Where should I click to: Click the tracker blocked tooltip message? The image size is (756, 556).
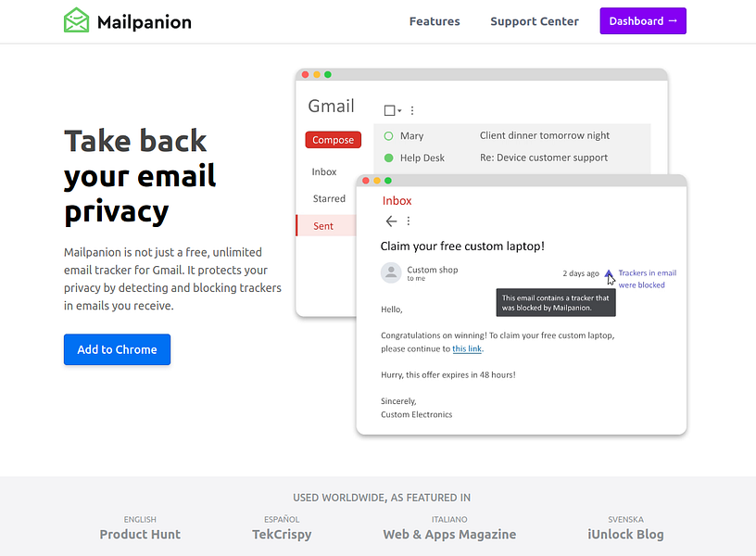[x=556, y=303]
